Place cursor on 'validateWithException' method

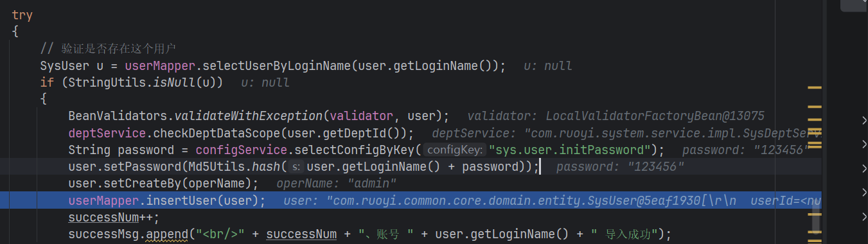[x=249, y=116]
